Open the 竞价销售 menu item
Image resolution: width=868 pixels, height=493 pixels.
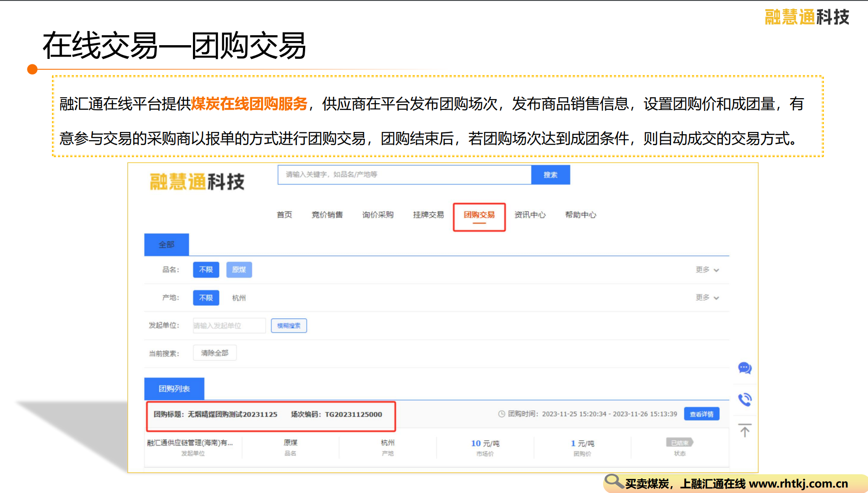(x=327, y=215)
